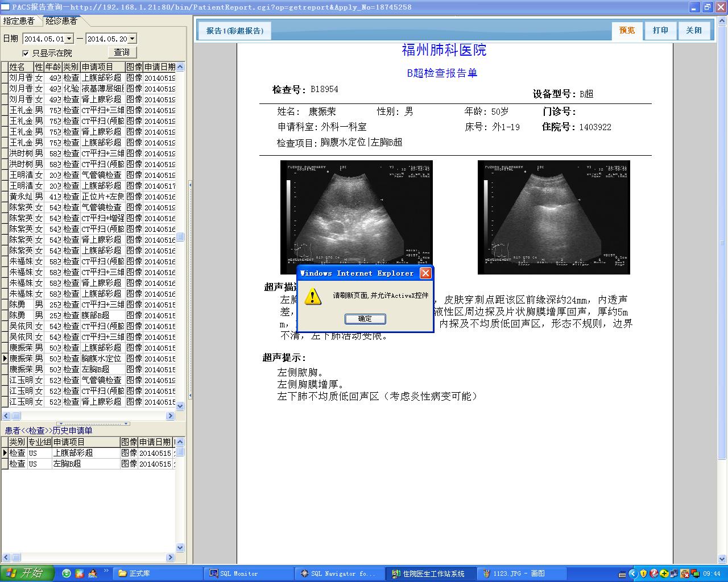Image resolution: width=728 pixels, height=582 pixels.
Task: Open the right ultrasound image thumbnail
Action: (x=554, y=217)
